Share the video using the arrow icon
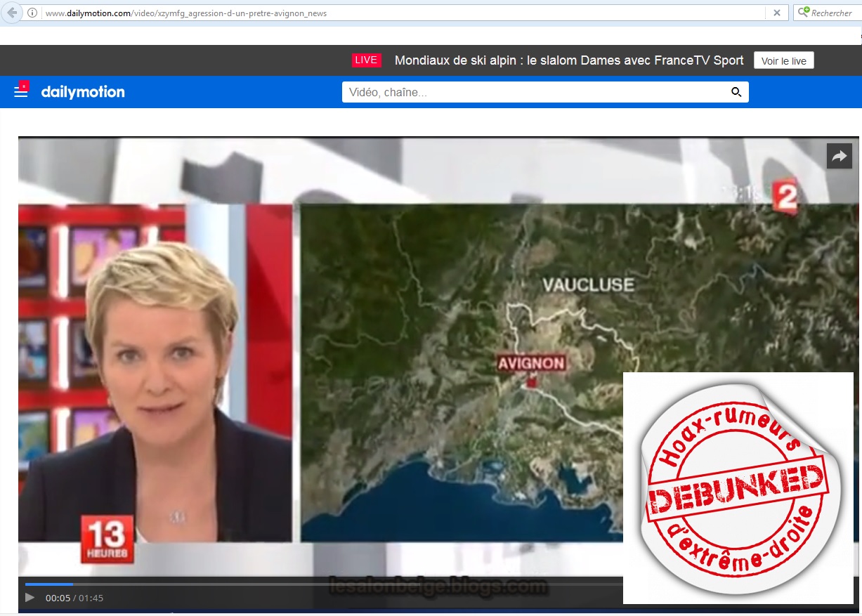This screenshot has width=862, height=616. pos(840,157)
